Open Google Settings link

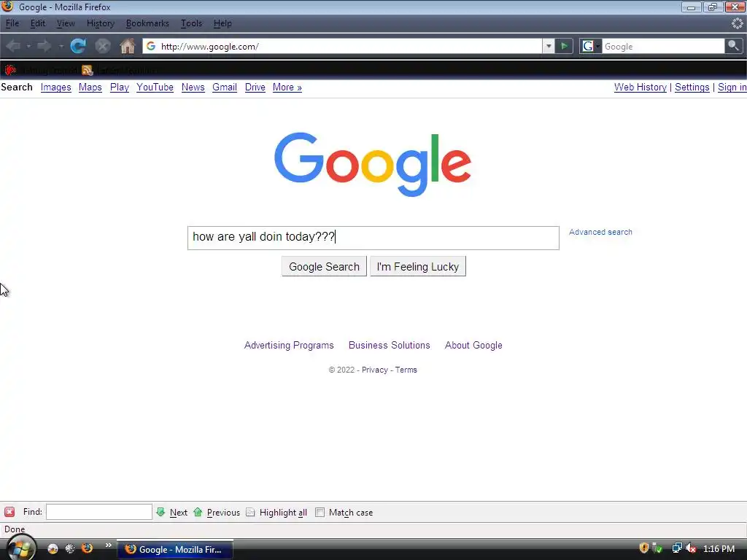(x=692, y=87)
